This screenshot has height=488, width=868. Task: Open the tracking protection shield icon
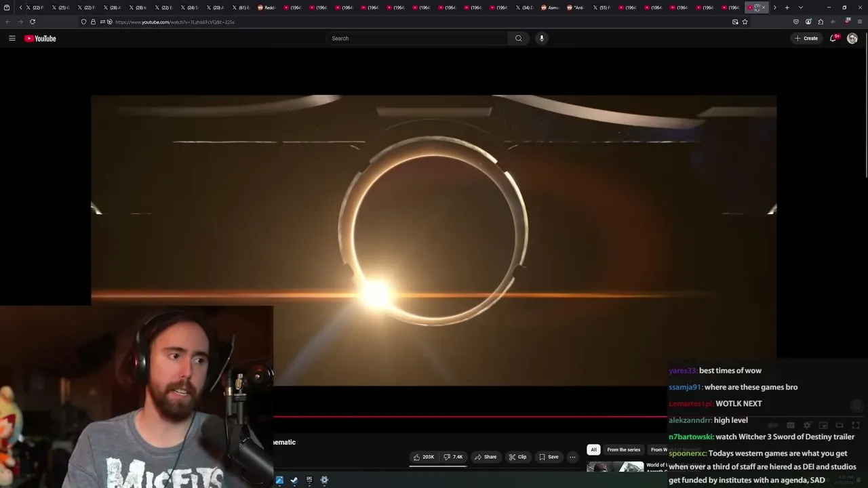83,22
